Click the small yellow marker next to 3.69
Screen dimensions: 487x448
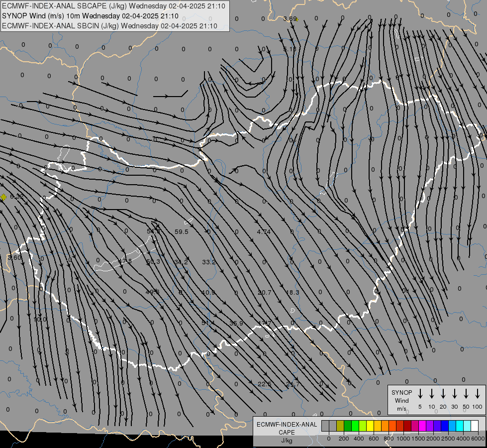pyautogui.click(x=297, y=19)
